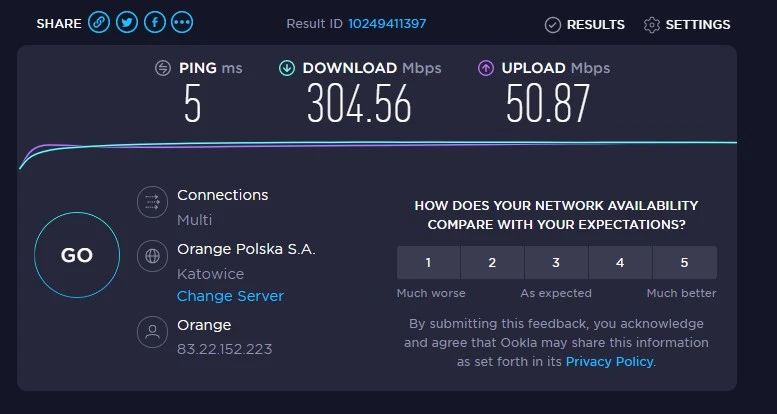Click the Change Server link
777x414 pixels.
(x=230, y=296)
